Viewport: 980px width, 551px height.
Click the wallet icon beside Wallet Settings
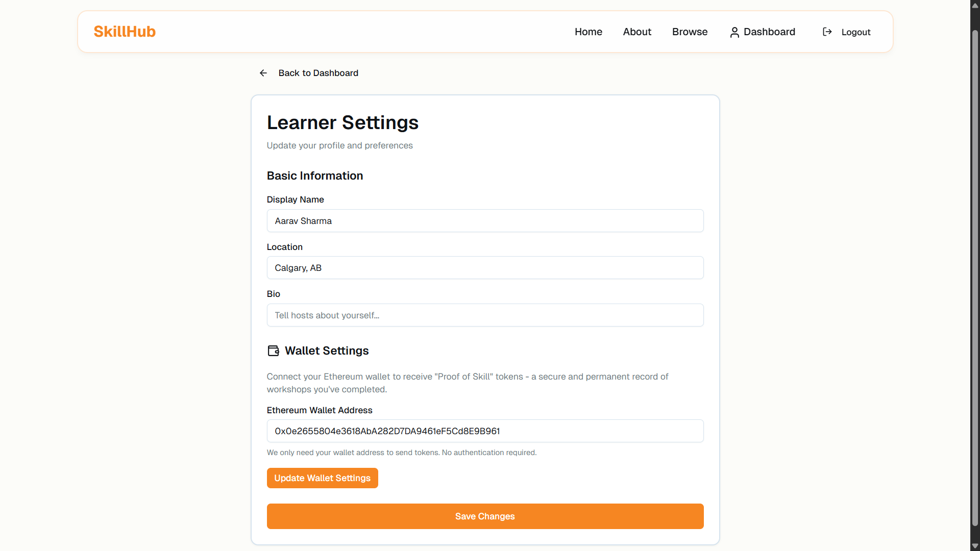point(273,350)
